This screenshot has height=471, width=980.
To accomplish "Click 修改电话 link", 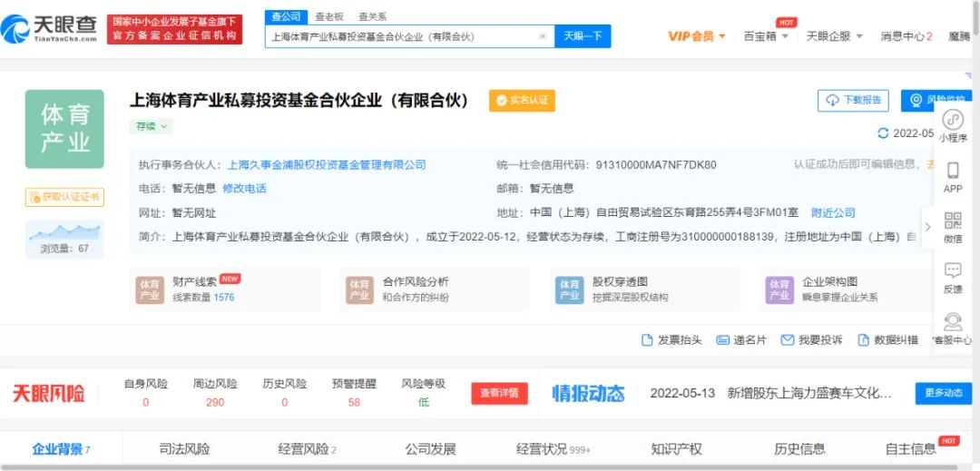I will coord(244,188).
